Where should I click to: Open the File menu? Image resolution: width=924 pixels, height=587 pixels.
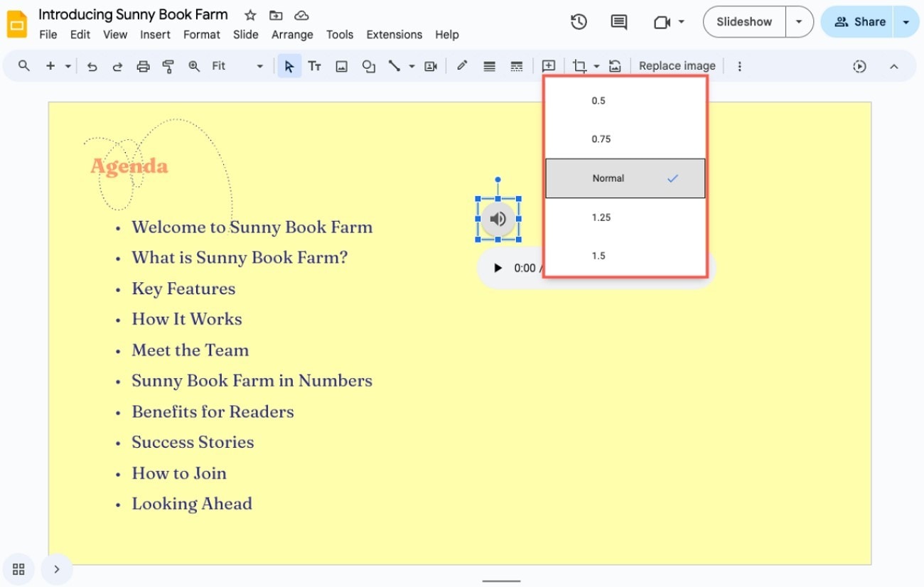(48, 34)
